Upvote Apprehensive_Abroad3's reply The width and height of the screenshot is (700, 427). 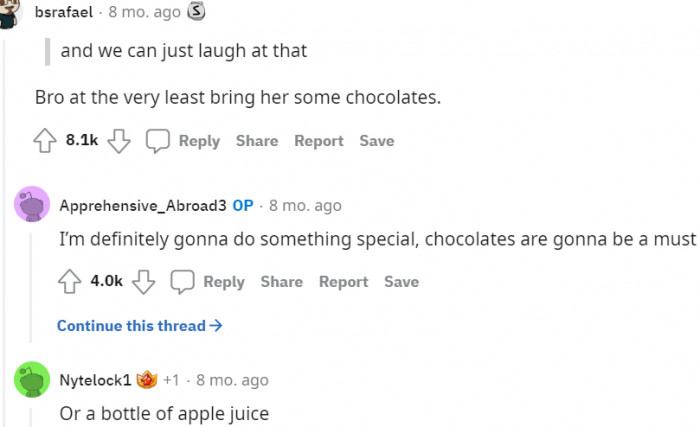click(69, 282)
